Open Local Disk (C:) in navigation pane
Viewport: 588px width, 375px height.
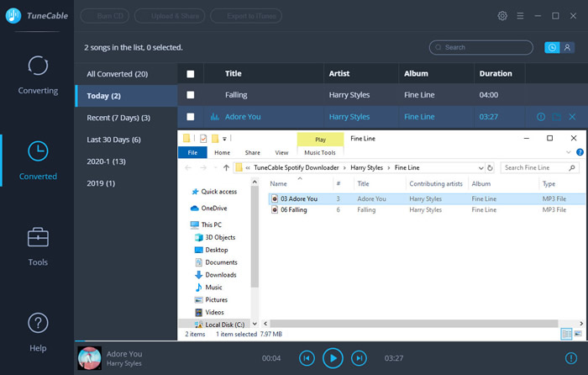[220, 325]
